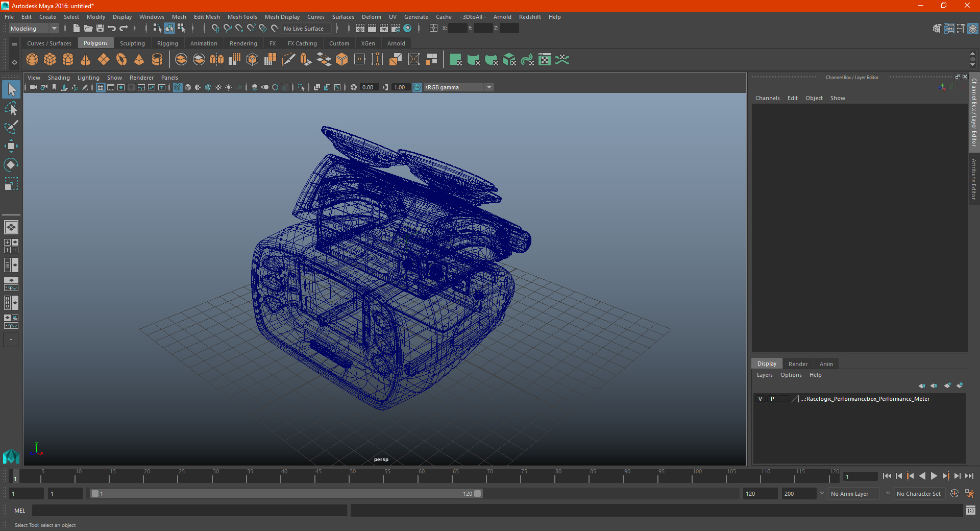Click go to start of playback range
Image resolution: width=980 pixels, height=531 pixels.
point(887,476)
